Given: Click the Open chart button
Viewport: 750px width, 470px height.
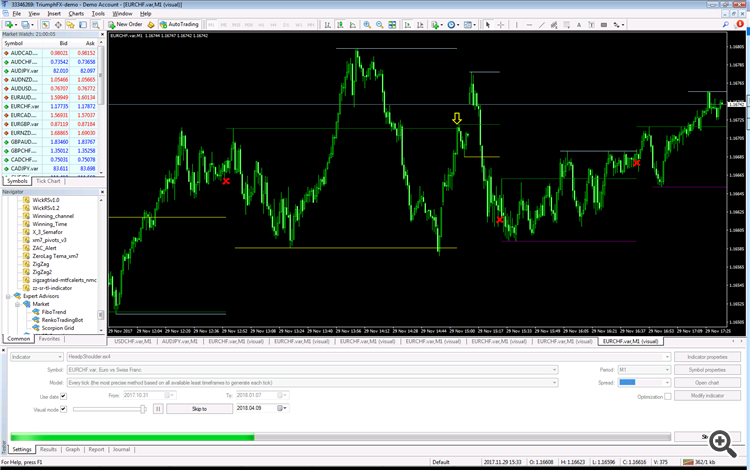Looking at the screenshot, I should pyautogui.click(x=707, y=383).
